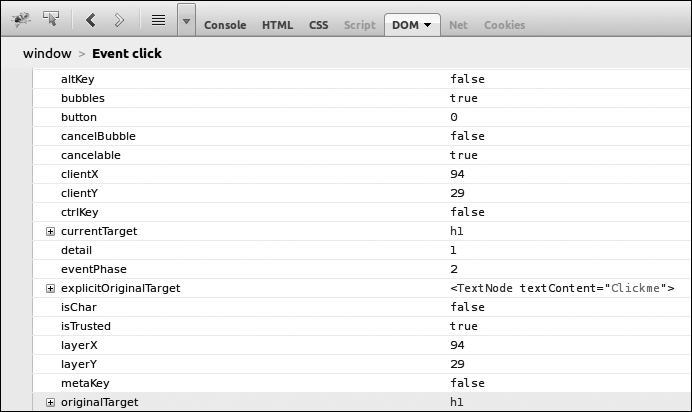The image size is (692, 412).
Task: Switch to the Cookies tab
Action: tap(504, 25)
